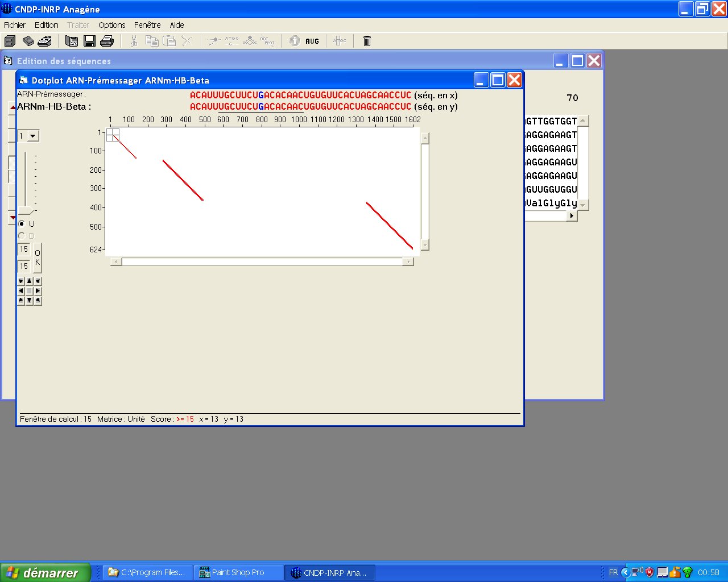This screenshot has height=582, width=728.
Task: Select the U matrix radio button
Action: (22, 224)
